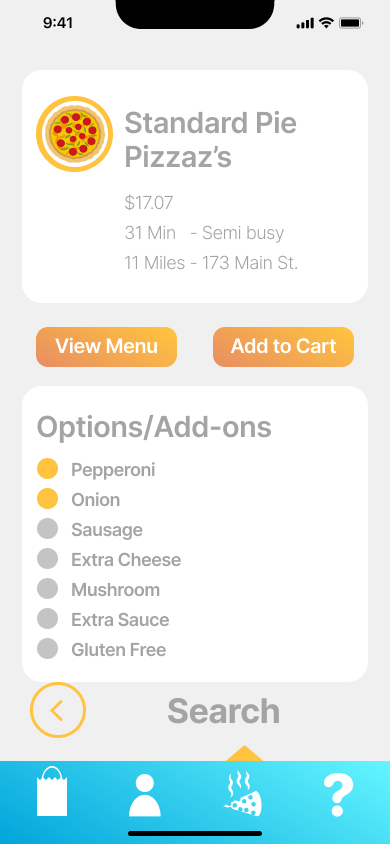
Task: Tap the cellular signal bars icon
Action: click(305, 24)
